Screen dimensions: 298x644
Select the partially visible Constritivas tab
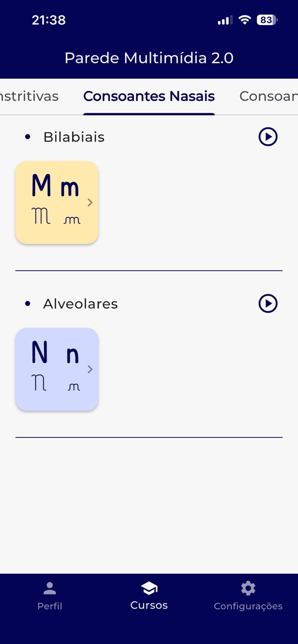(x=29, y=96)
